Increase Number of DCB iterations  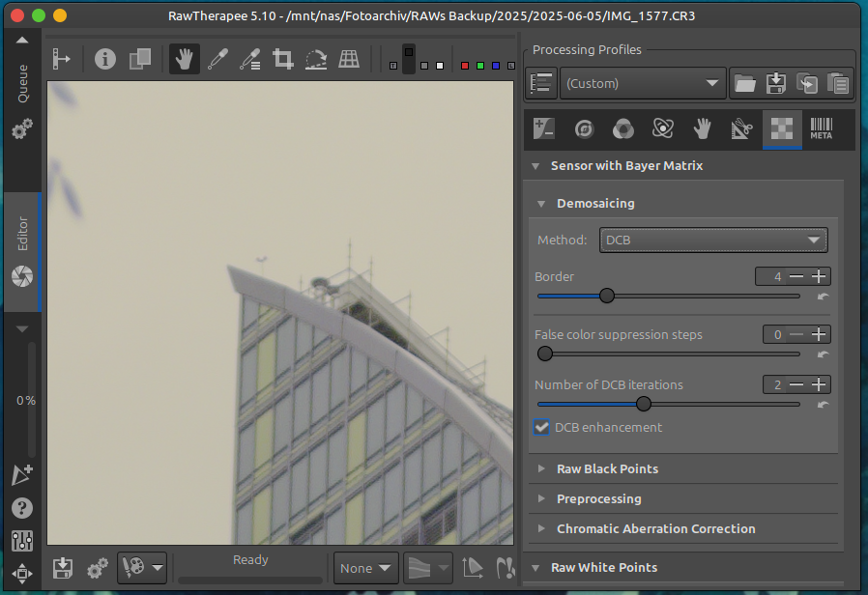coord(819,384)
